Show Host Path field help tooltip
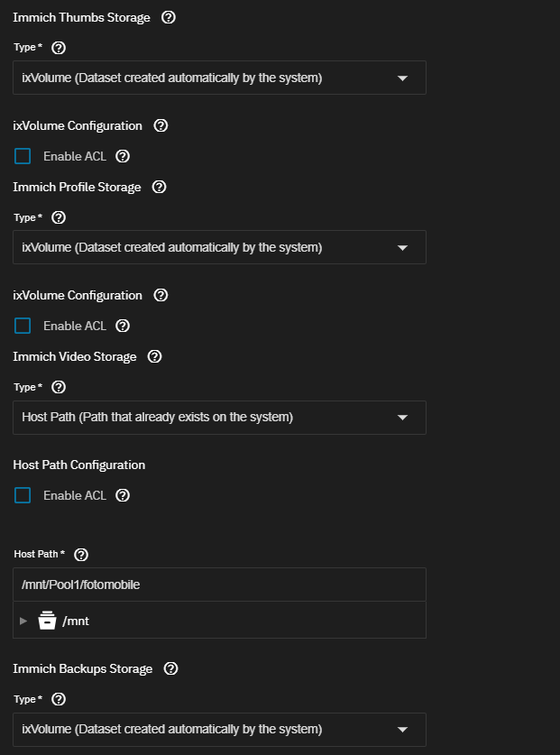560x755 pixels. click(x=81, y=554)
